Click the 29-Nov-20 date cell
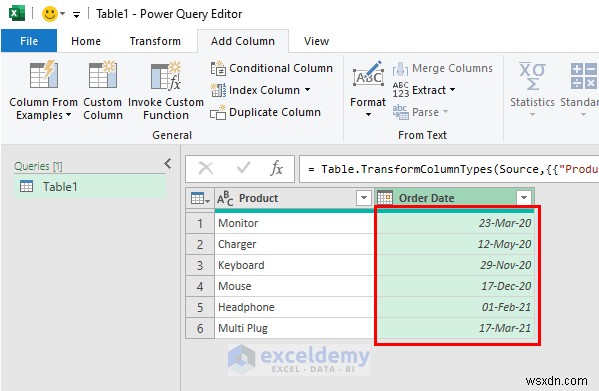Viewport: 599px width, 391px height. tap(454, 265)
